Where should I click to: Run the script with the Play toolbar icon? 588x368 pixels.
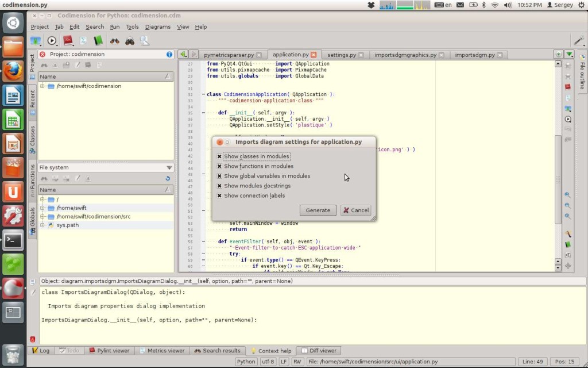(x=52, y=41)
